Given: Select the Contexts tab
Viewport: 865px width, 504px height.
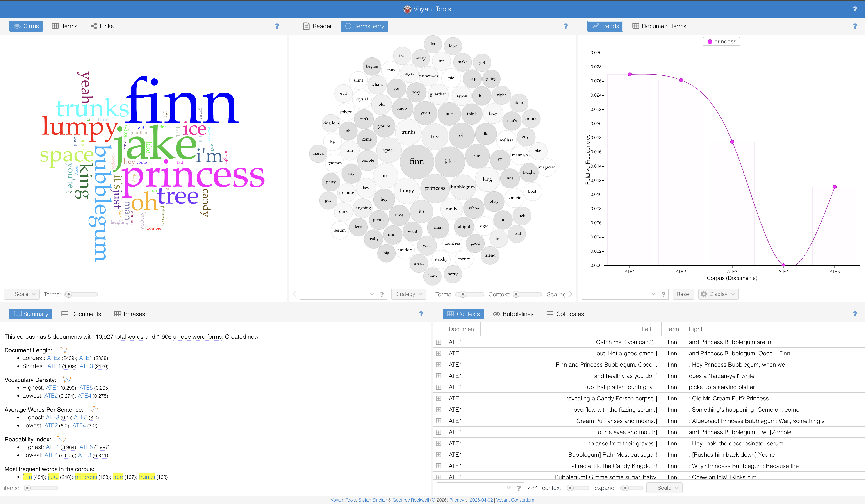Looking at the screenshot, I should coord(463,314).
